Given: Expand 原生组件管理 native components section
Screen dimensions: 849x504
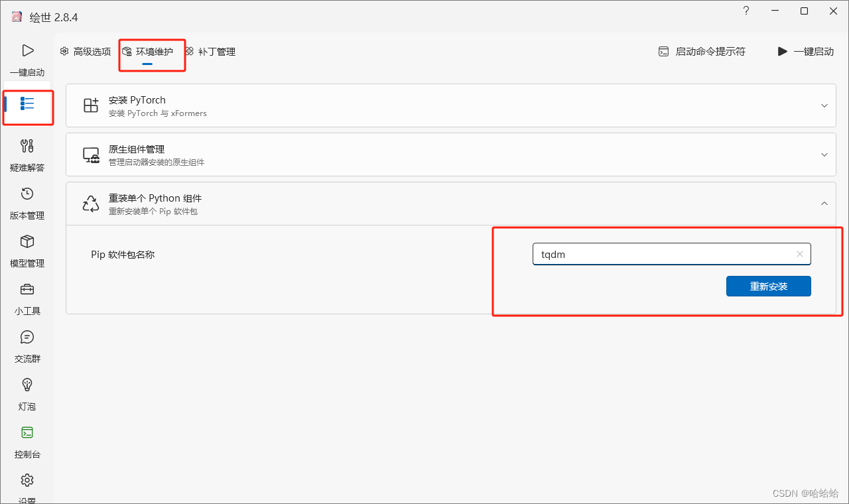Looking at the screenshot, I should point(824,155).
